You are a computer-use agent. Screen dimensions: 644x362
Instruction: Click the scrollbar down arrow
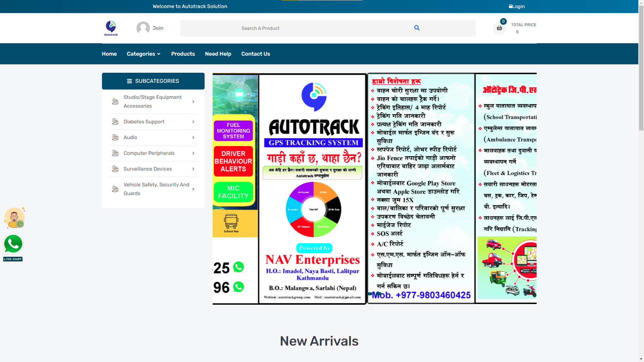click(641, 359)
